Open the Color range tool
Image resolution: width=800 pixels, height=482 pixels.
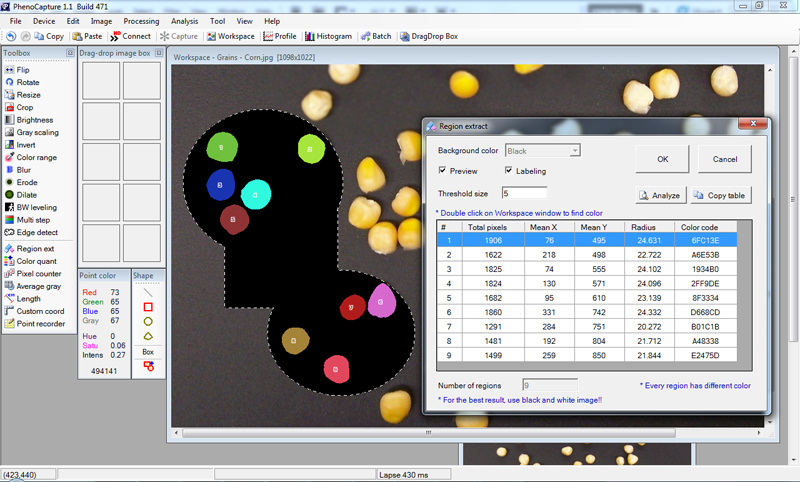(36, 157)
